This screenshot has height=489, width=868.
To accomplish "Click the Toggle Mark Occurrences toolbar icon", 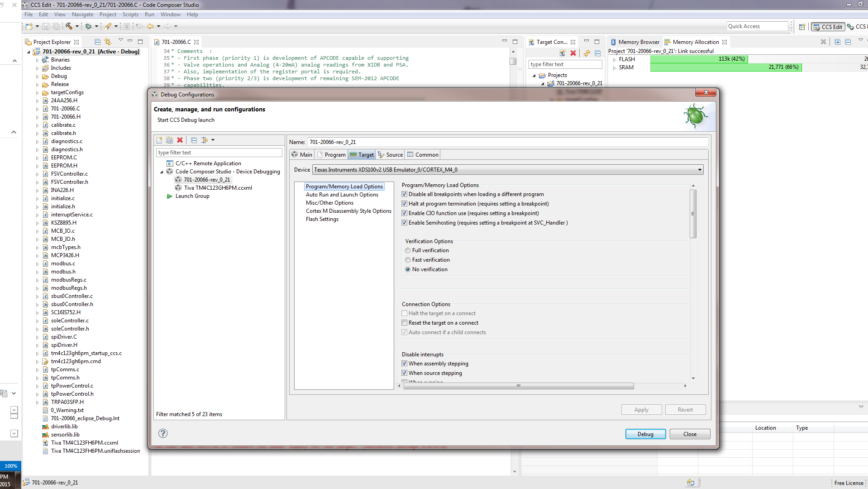I will click(127, 26).
